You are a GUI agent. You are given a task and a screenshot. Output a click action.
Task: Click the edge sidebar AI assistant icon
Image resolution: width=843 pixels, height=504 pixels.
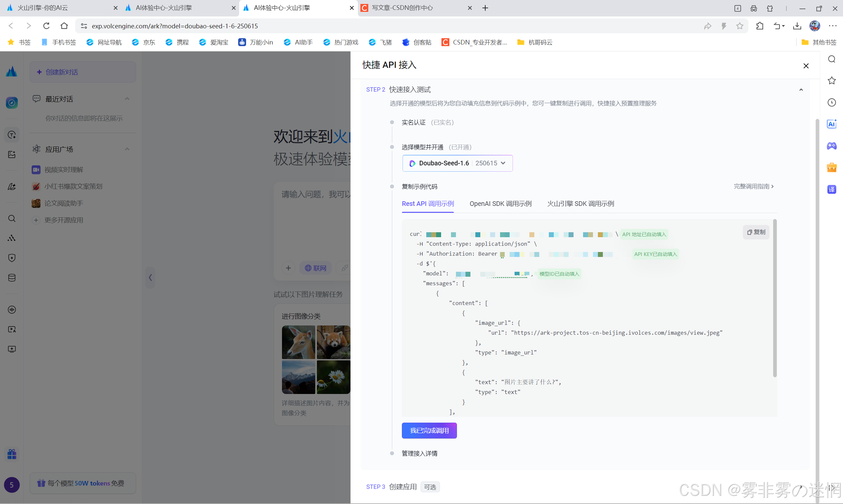tap(831, 124)
